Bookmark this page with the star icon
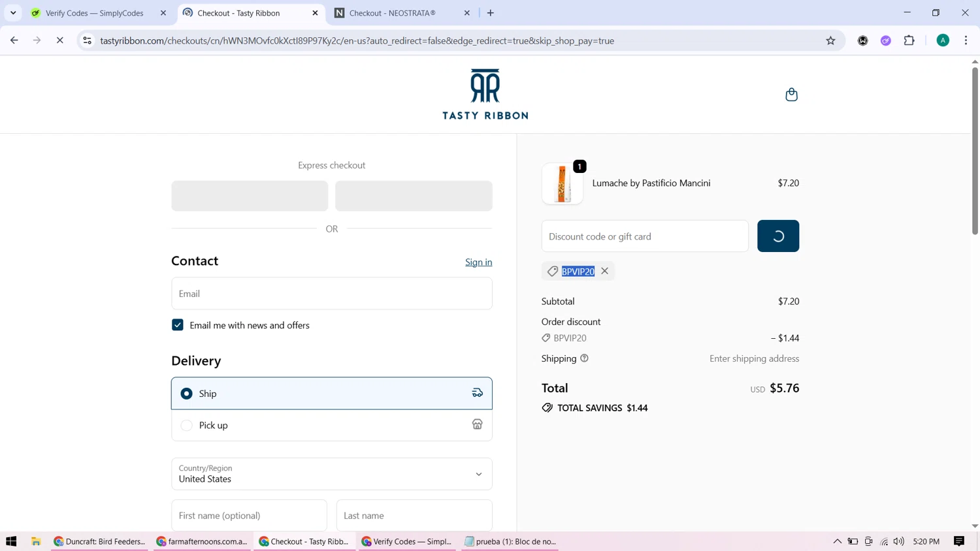The image size is (980, 551). pyautogui.click(x=831, y=40)
